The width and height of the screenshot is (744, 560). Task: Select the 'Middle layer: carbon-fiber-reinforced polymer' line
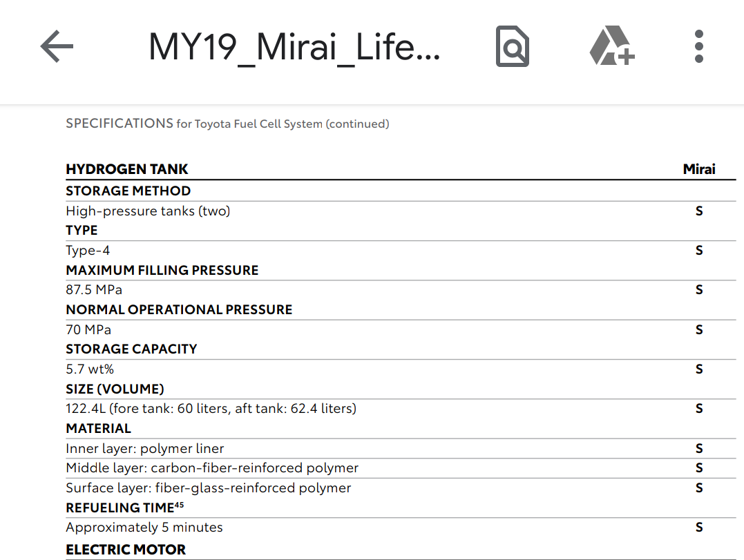click(x=212, y=468)
